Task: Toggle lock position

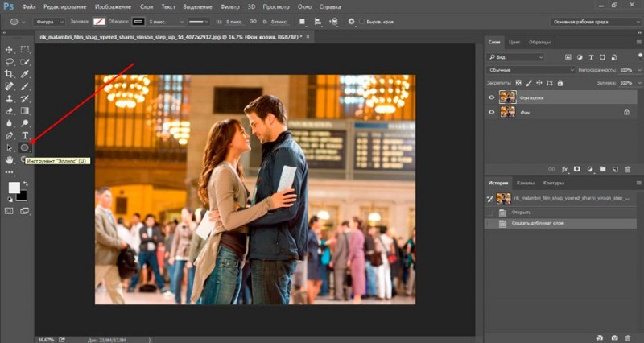Action: pos(539,83)
